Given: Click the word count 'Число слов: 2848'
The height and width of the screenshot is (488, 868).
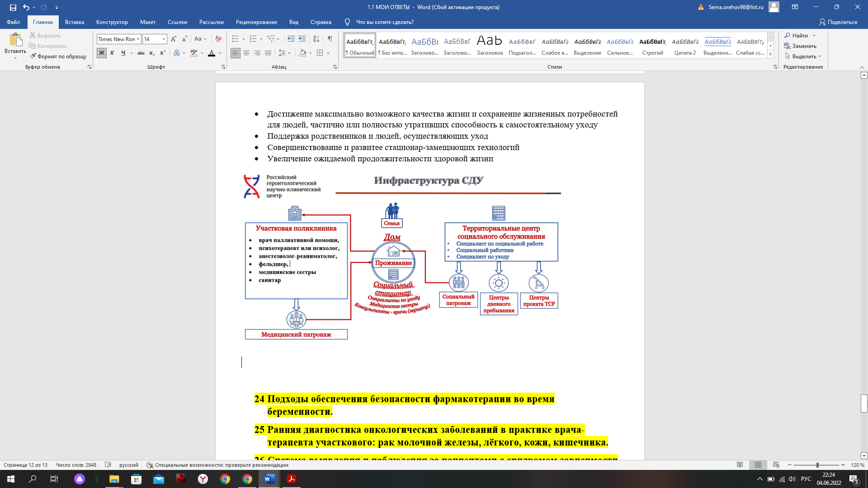Looking at the screenshot, I should point(76,465).
